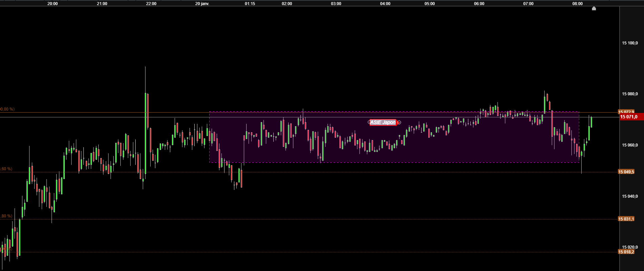Screen dimensions: 644x271
Task: Click the orange price tag 15 072,9
Action: point(626,112)
